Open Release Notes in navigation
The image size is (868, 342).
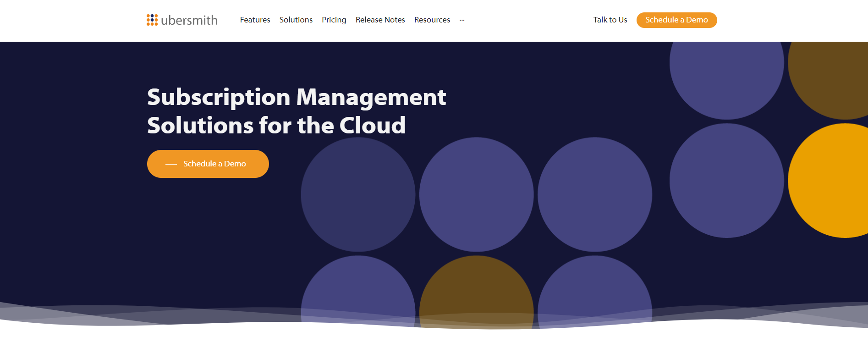click(380, 20)
